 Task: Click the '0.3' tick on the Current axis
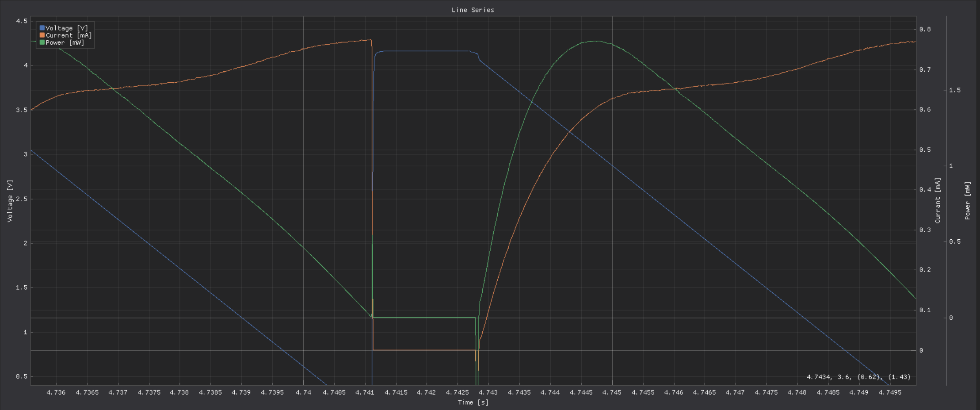pyautogui.click(x=925, y=230)
